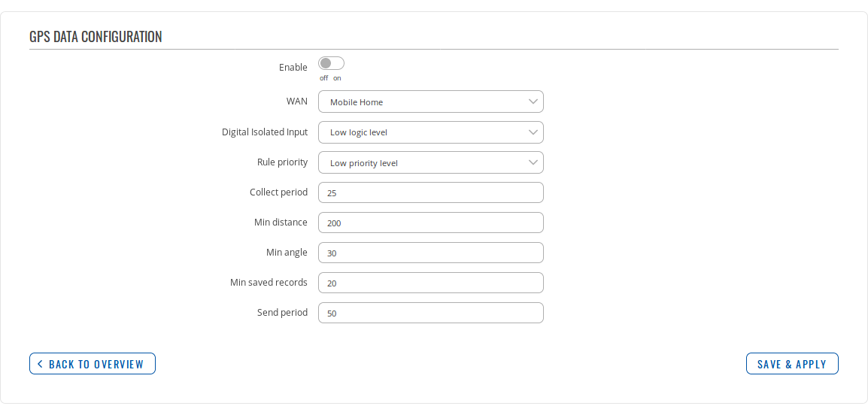The width and height of the screenshot is (868, 415).
Task: Click the Digital Isolated Input label text
Action: click(264, 132)
